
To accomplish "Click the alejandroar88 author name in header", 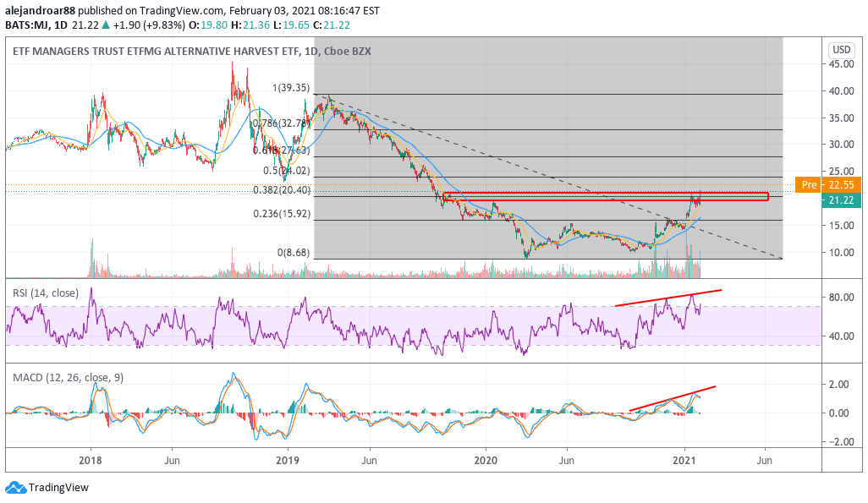I will pyautogui.click(x=41, y=10).
